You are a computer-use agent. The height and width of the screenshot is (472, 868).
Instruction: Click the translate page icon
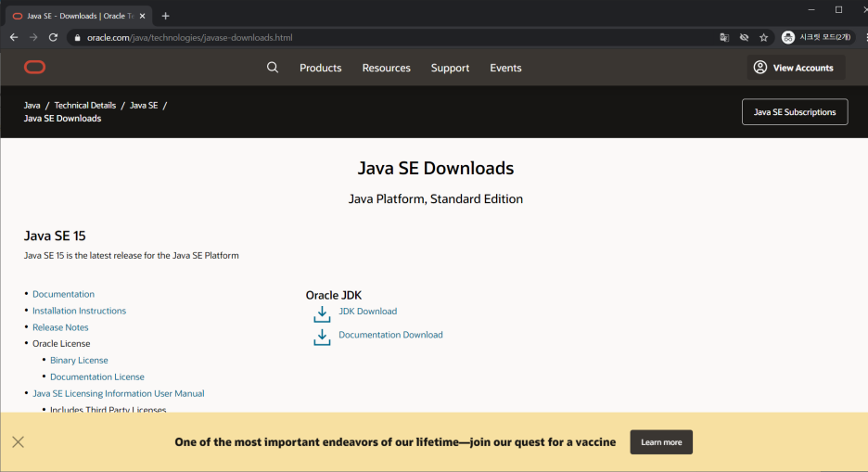pyautogui.click(x=724, y=38)
